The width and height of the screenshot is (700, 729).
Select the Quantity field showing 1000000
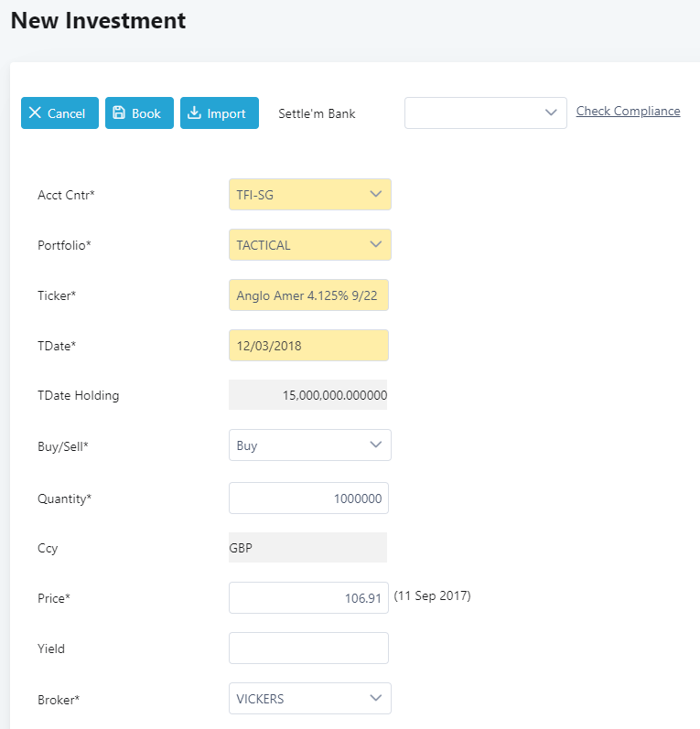coord(308,498)
